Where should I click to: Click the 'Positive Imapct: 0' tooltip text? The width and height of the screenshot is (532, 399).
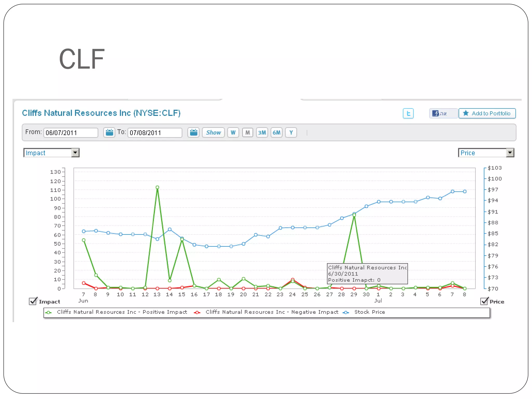pyautogui.click(x=354, y=280)
